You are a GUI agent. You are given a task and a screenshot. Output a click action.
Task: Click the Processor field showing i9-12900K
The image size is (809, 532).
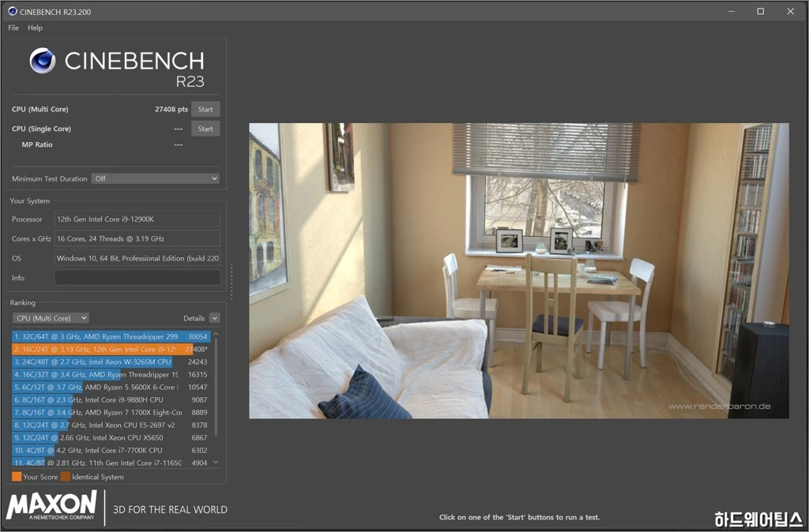click(137, 219)
